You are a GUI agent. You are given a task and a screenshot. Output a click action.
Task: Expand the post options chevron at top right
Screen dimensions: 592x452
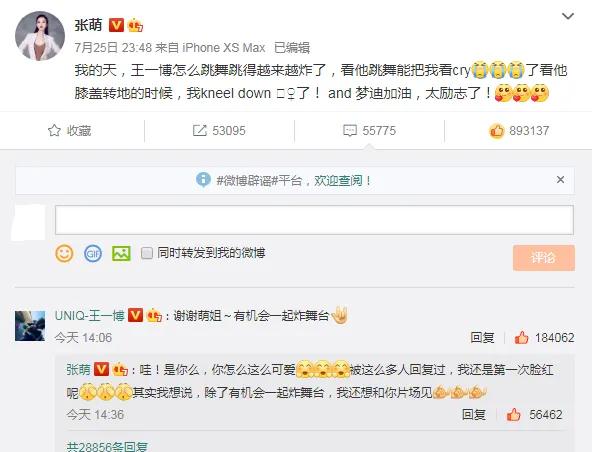[x=568, y=16]
